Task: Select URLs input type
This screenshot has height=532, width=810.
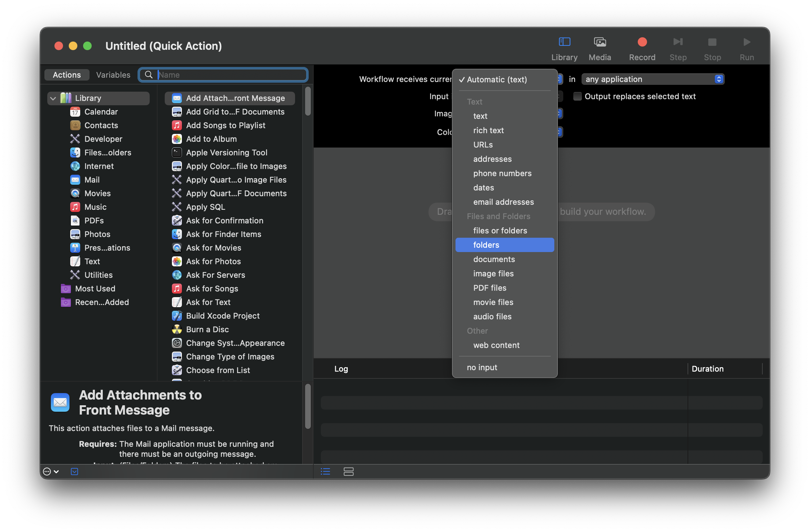Action: [x=505, y=145]
